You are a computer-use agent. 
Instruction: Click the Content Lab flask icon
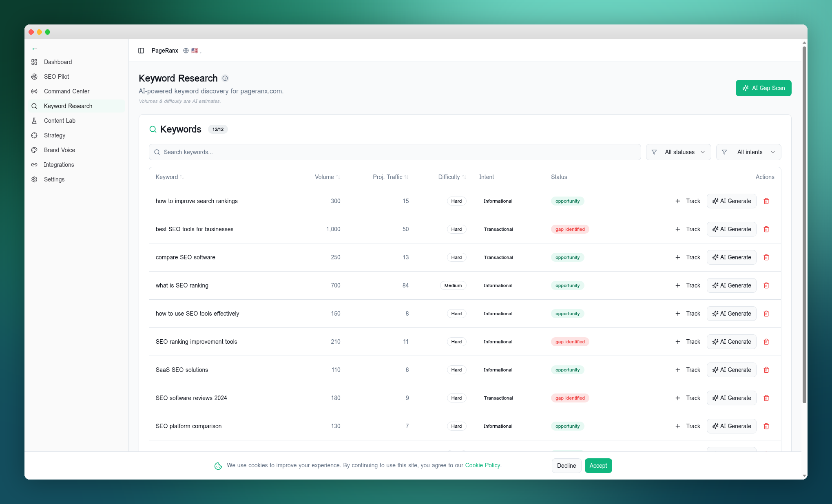coord(34,121)
